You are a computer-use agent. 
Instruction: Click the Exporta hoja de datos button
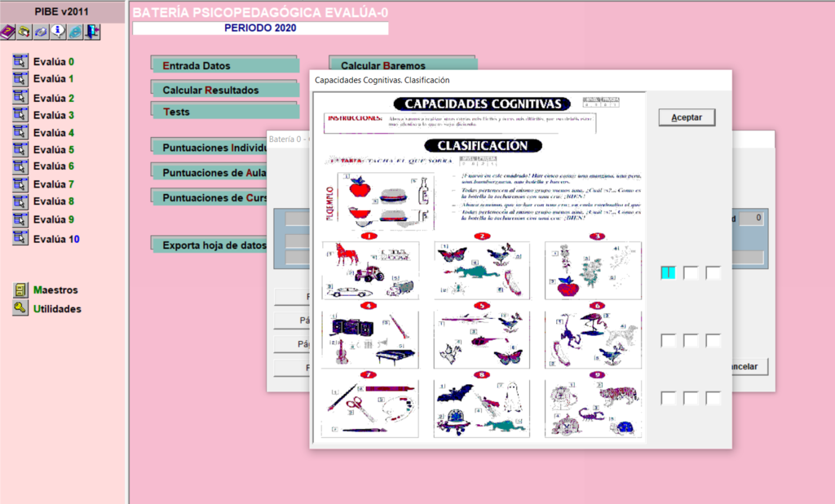coord(210,245)
